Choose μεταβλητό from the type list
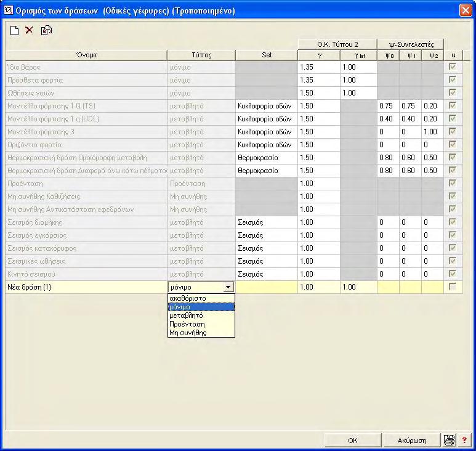This screenshot has height=451, width=476. pyautogui.click(x=201, y=315)
